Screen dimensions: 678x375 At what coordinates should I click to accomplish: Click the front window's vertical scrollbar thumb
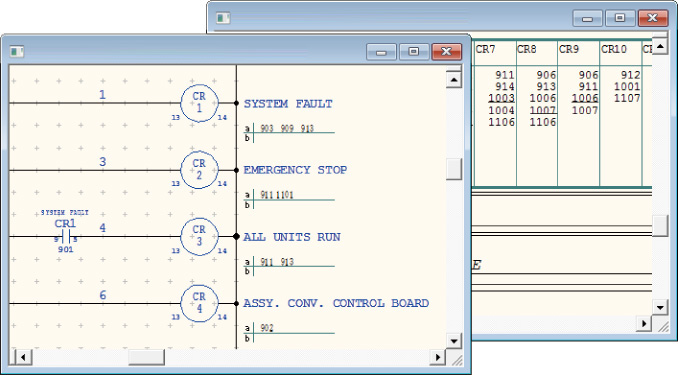pos(454,169)
